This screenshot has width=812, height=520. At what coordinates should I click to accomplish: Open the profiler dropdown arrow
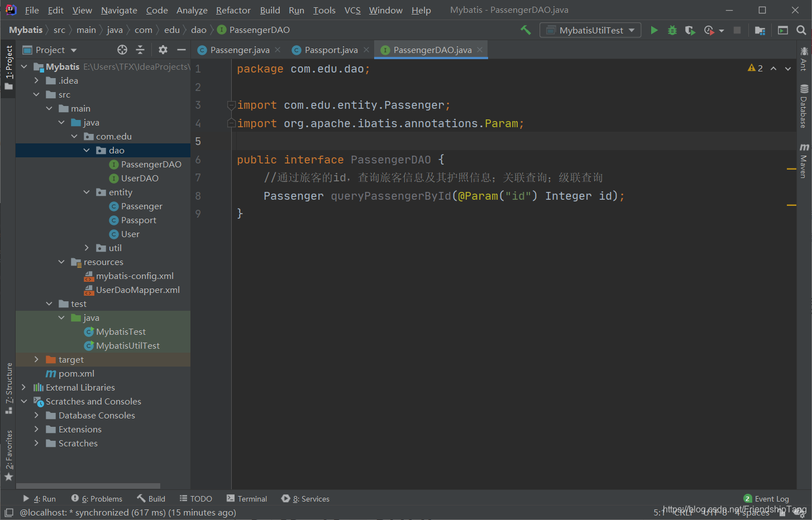pos(722,31)
